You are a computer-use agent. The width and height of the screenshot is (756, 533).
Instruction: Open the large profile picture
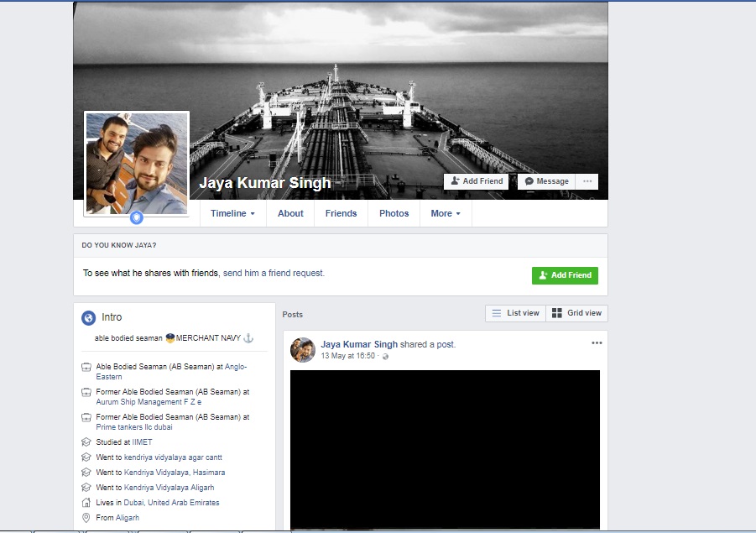(x=137, y=163)
